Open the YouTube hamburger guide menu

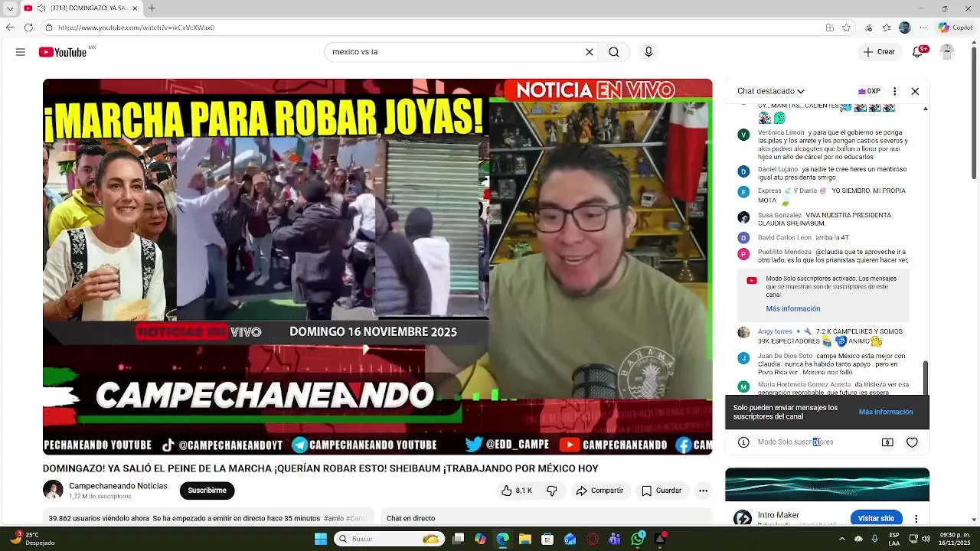click(21, 52)
